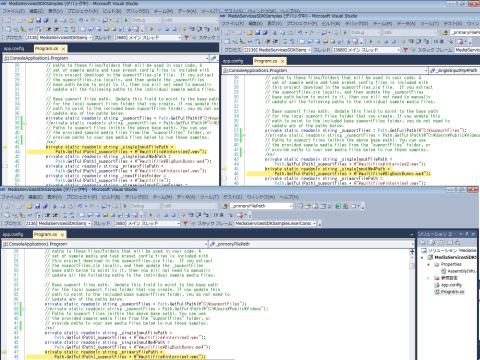Click the last Solution Explorer toolbar icon
The height and width of the screenshot is (360, 480).
[457, 242]
